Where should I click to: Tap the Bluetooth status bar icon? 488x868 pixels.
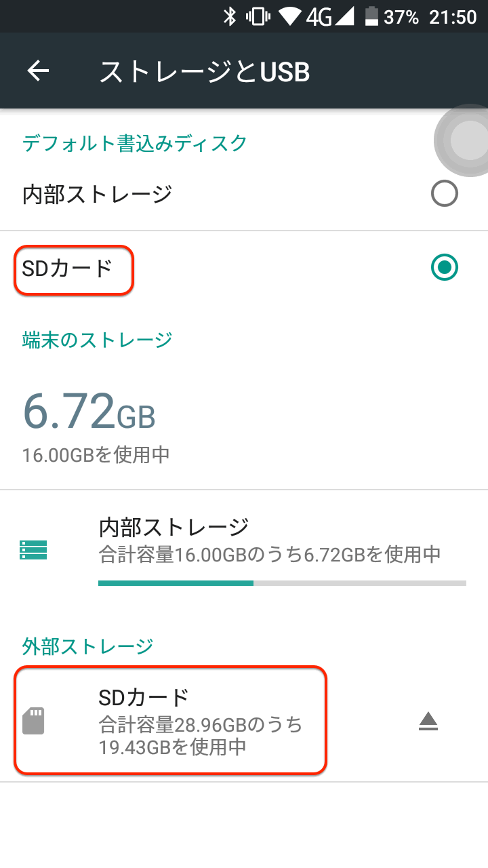pos(230,16)
